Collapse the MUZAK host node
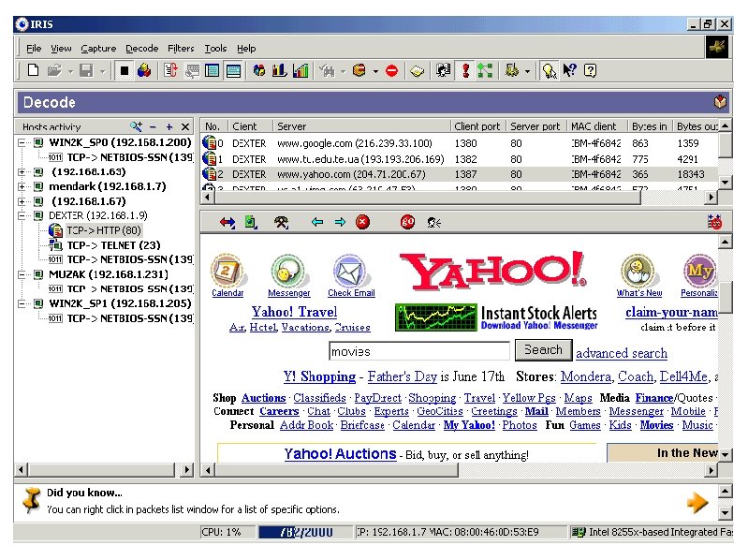 [x=22, y=274]
